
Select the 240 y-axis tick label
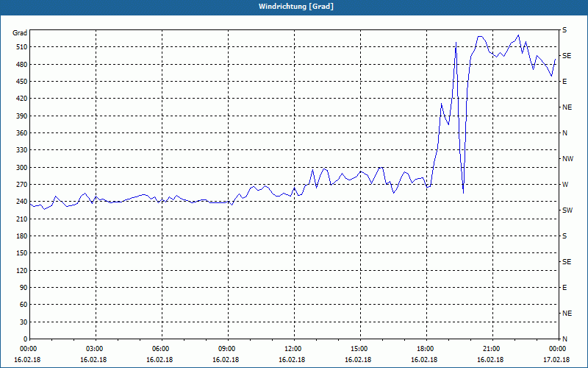click(21, 202)
